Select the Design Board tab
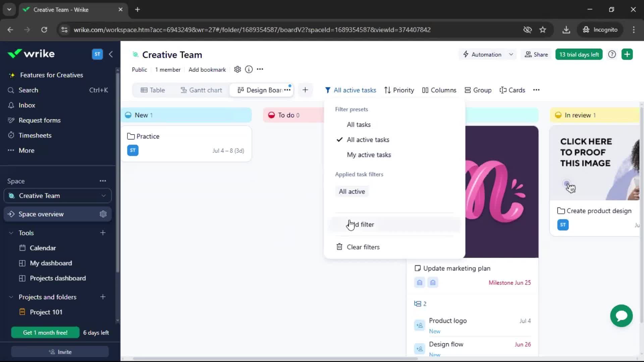 pyautogui.click(x=260, y=90)
